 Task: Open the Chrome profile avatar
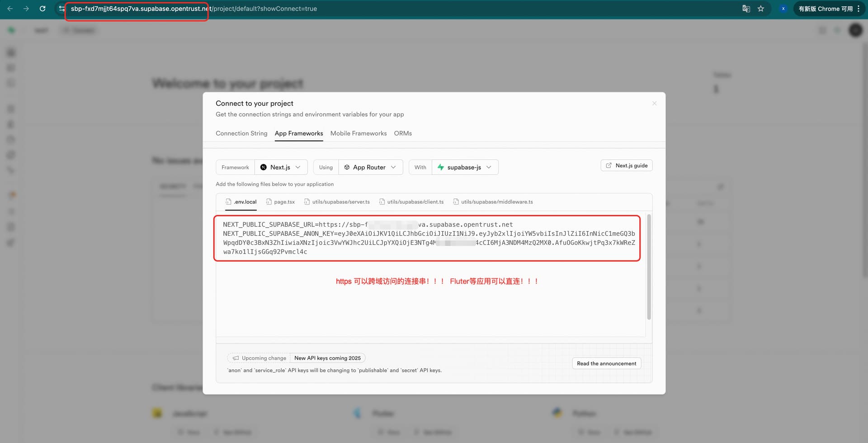783,9
